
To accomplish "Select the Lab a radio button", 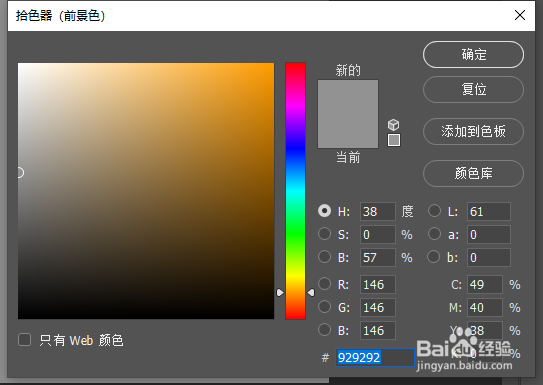I will [x=434, y=234].
